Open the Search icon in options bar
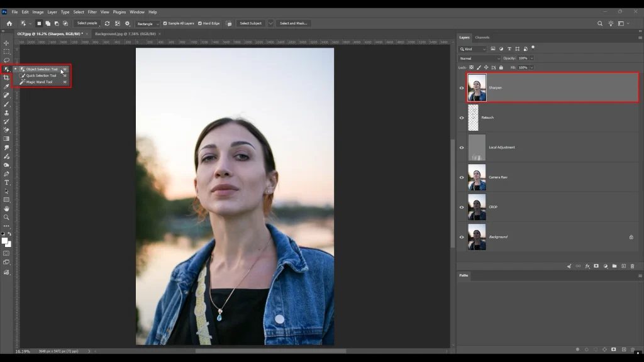 600,23
